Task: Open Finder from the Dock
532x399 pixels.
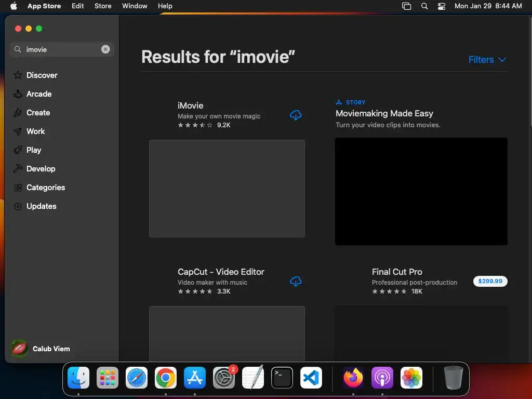Action: [78, 378]
